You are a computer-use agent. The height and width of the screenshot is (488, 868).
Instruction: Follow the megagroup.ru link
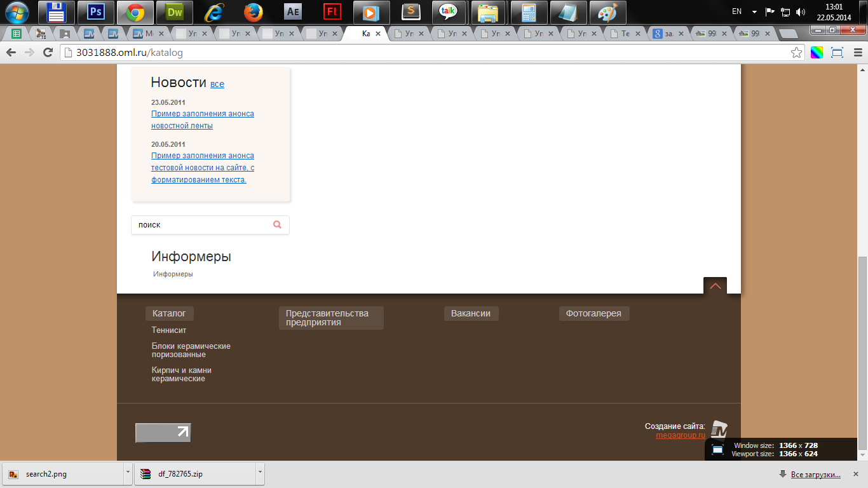coord(681,435)
